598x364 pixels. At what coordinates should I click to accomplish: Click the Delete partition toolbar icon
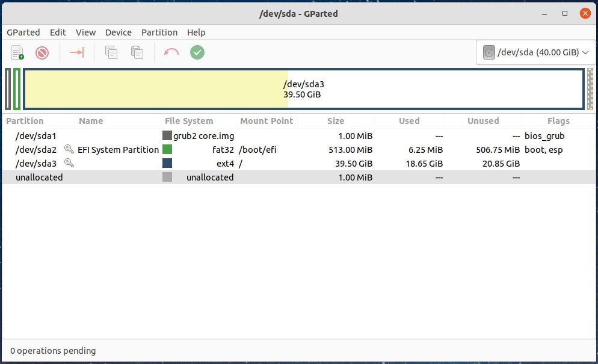pos(42,53)
